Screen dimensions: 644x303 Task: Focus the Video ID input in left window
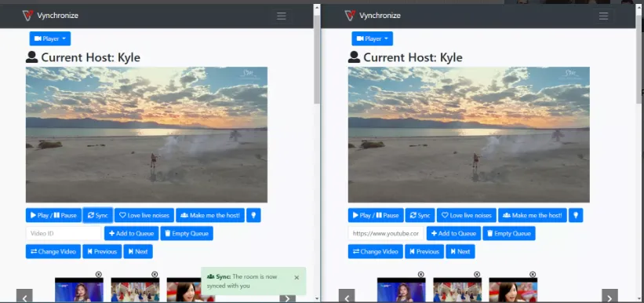pyautogui.click(x=64, y=233)
